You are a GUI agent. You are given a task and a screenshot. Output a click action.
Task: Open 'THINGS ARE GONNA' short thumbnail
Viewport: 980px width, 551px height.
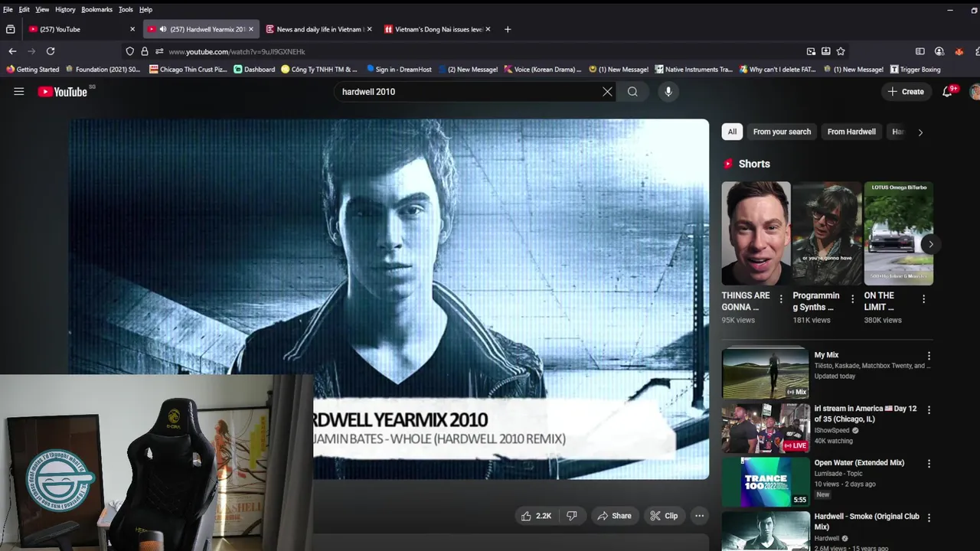point(756,233)
